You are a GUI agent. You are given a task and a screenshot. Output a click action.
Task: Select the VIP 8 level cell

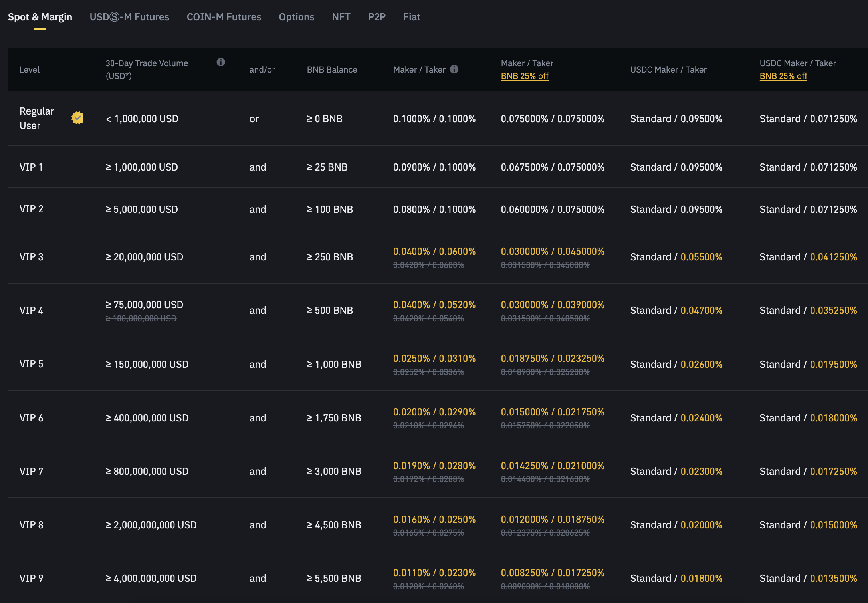click(31, 525)
